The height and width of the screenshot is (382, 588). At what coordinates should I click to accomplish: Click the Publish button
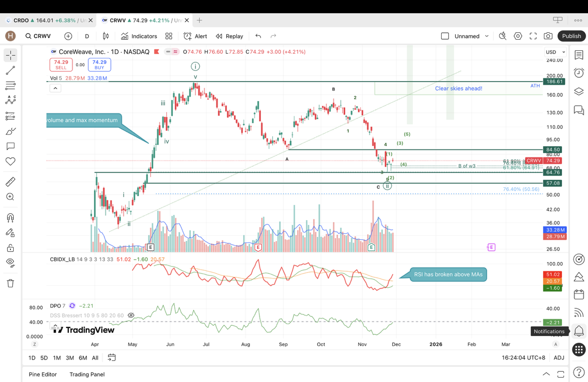click(571, 36)
